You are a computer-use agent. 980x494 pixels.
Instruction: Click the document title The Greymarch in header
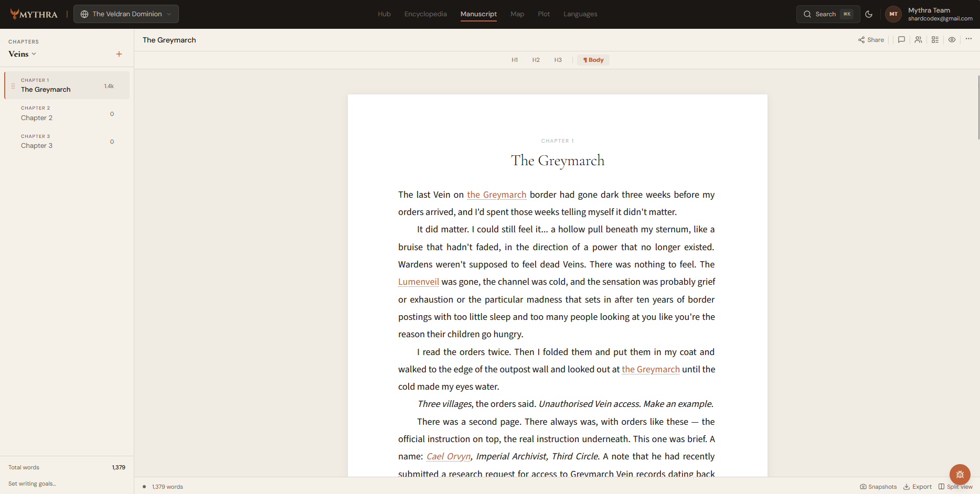point(169,40)
